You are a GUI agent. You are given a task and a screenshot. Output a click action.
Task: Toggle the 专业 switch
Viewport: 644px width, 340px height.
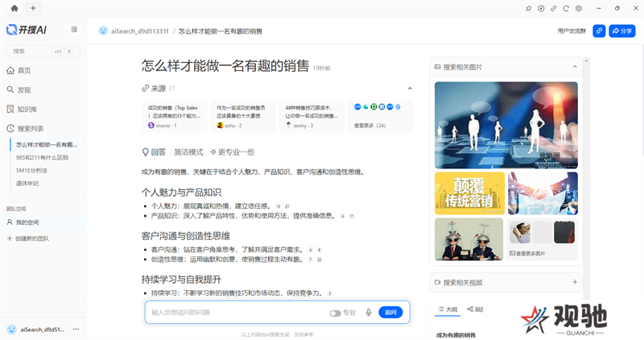pos(335,313)
